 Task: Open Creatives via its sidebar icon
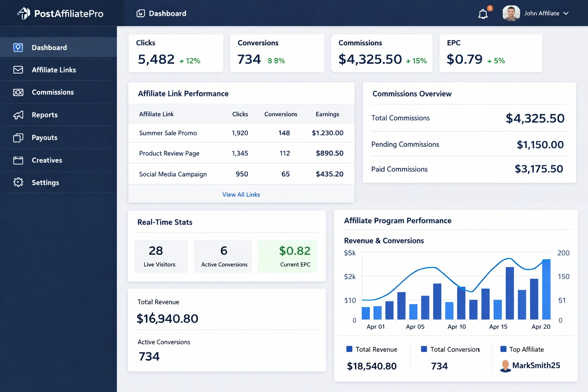[18, 160]
